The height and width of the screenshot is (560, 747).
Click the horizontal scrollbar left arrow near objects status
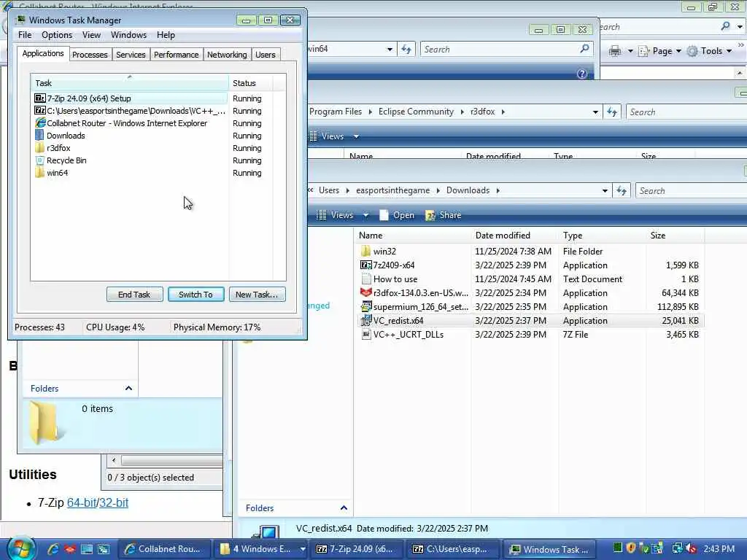coord(113,460)
